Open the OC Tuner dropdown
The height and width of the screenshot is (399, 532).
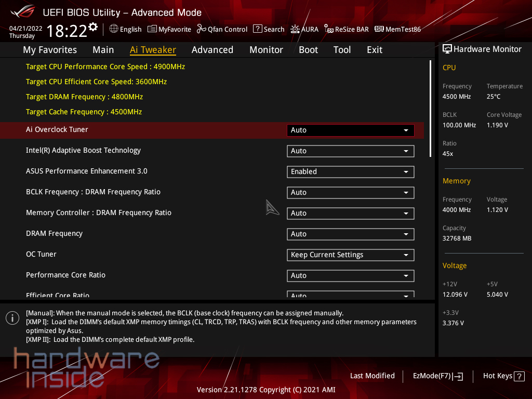tap(350, 255)
